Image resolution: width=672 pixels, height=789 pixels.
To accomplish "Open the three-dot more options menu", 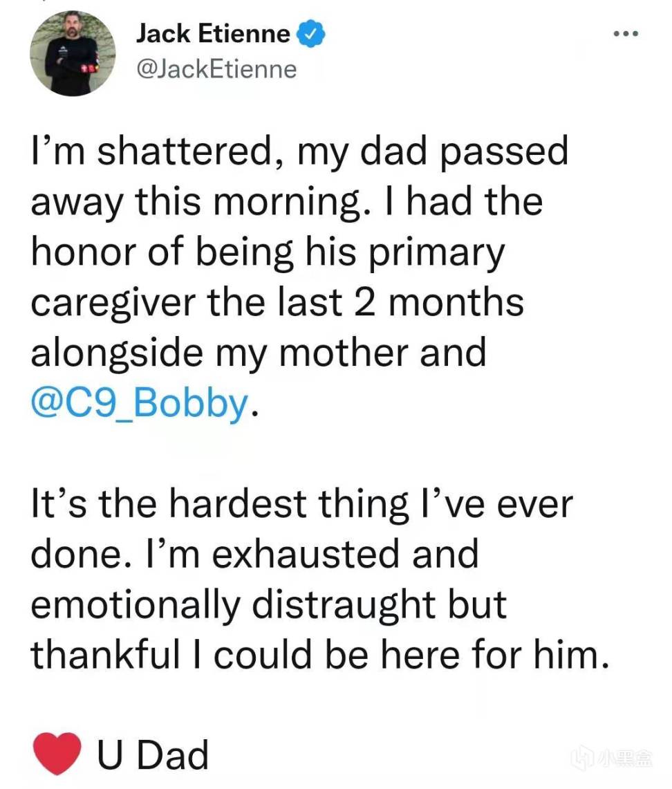I will 626,34.
